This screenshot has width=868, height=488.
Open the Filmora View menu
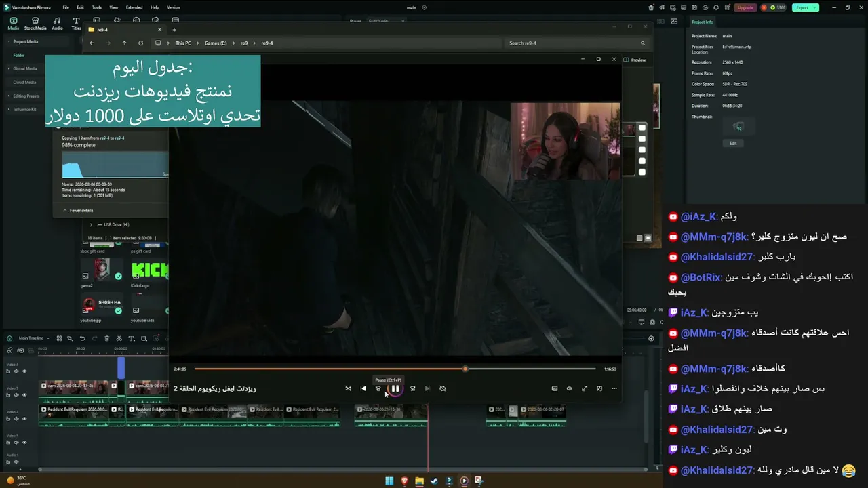tap(113, 7)
